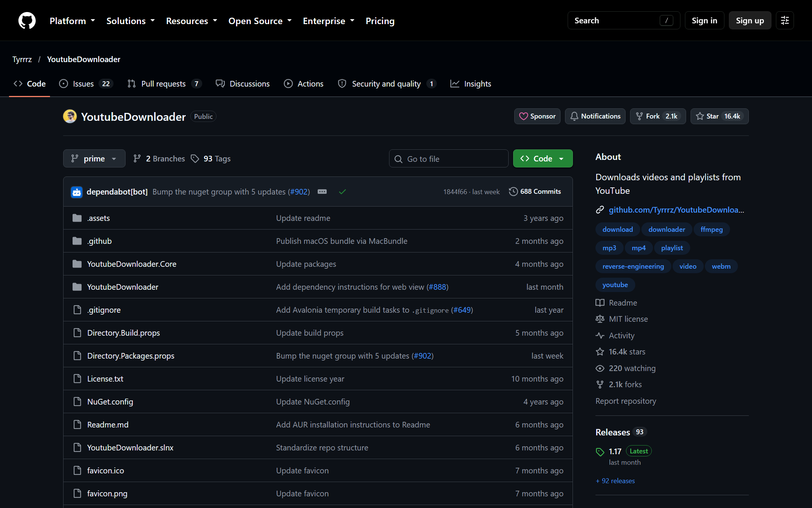
Task: Switch to the Pull requests tab
Action: tap(165, 84)
